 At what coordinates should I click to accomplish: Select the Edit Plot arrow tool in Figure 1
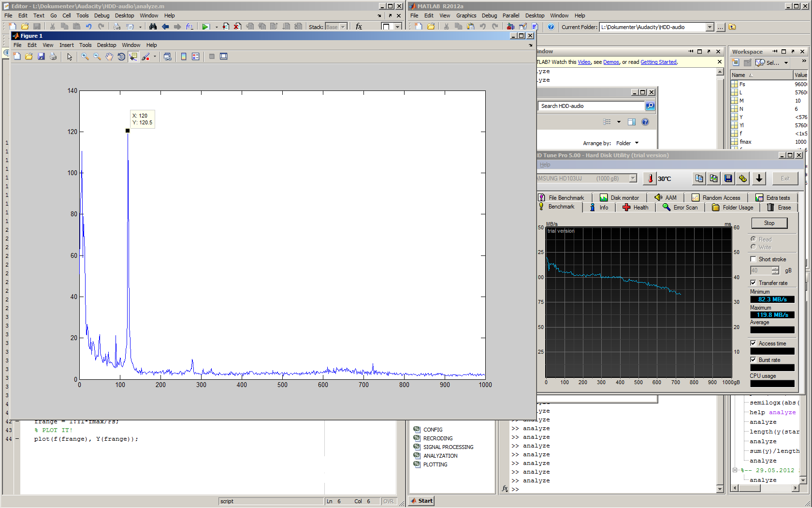coord(70,57)
